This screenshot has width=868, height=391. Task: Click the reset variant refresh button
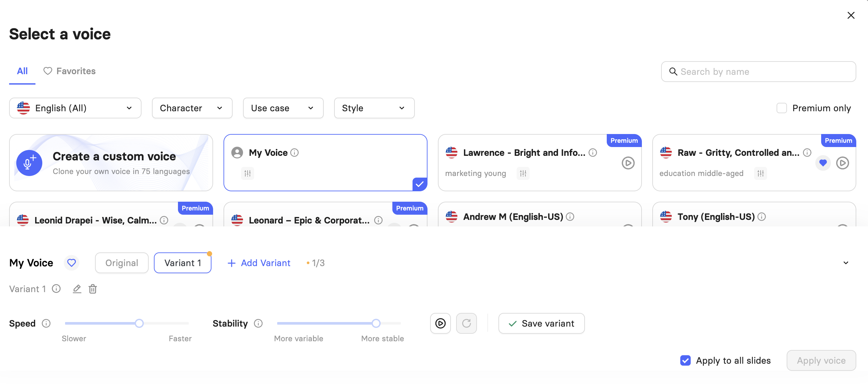466,324
